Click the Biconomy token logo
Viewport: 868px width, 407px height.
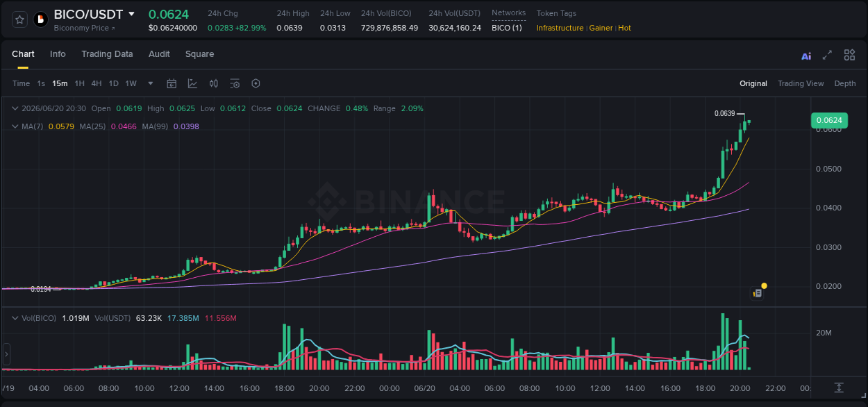pyautogui.click(x=40, y=19)
